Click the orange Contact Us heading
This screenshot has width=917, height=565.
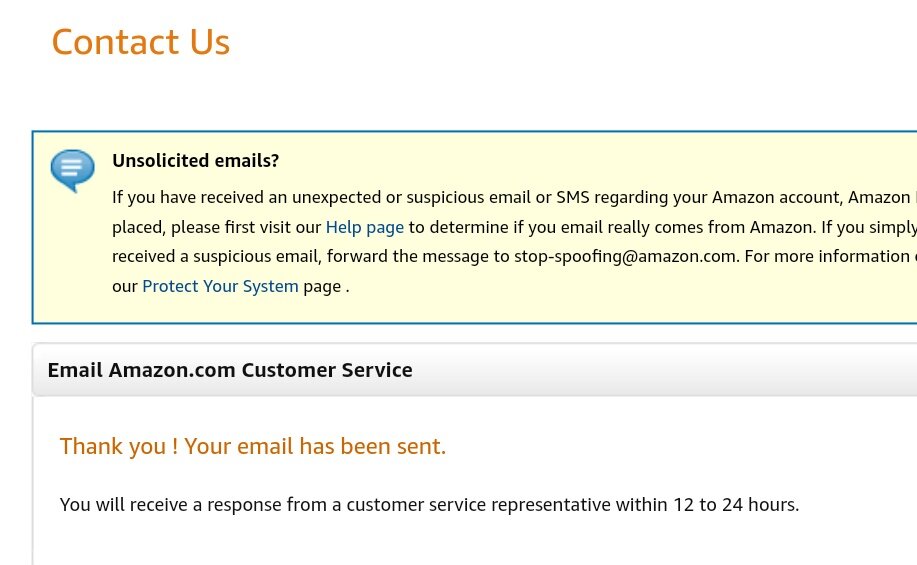tap(141, 42)
